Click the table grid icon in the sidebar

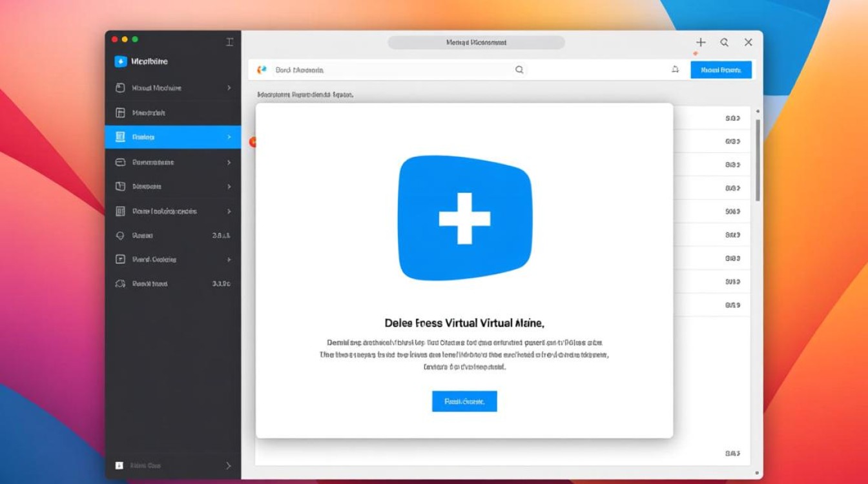[x=120, y=211]
